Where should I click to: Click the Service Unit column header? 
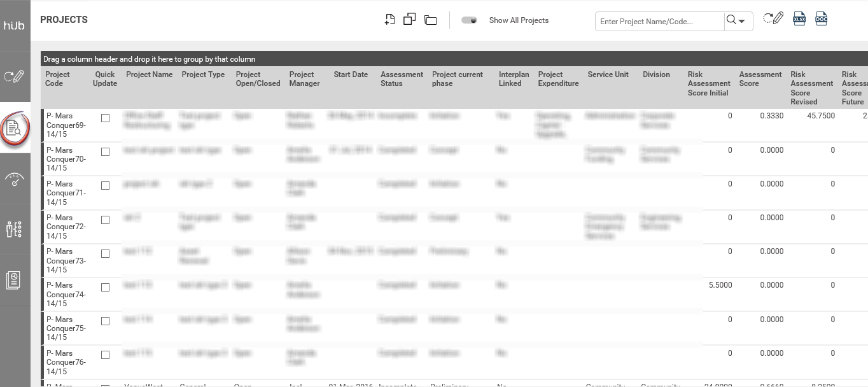pos(608,74)
